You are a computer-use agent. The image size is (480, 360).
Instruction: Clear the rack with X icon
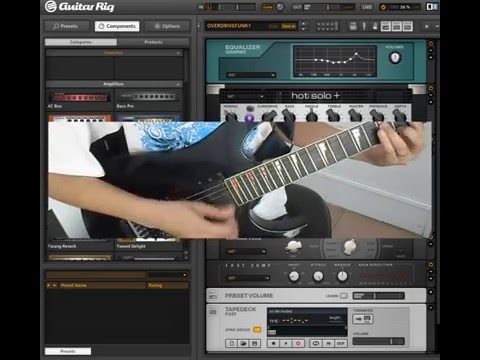427,26
